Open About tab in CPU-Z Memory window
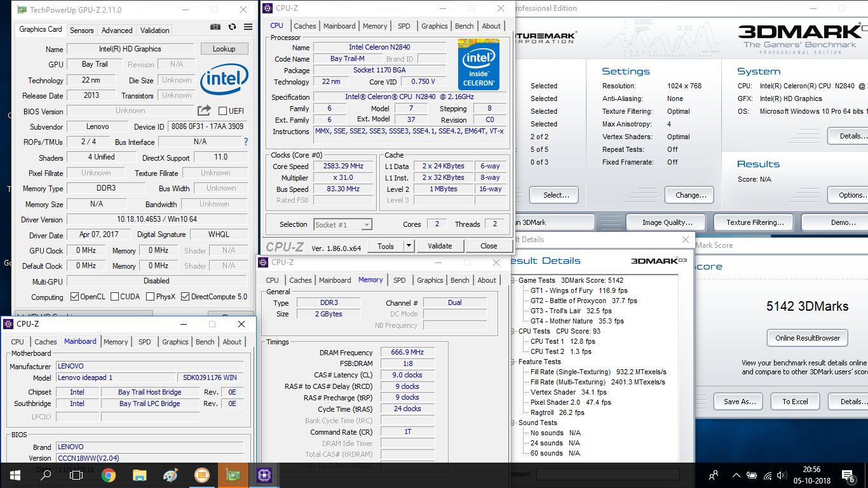 pyautogui.click(x=487, y=280)
